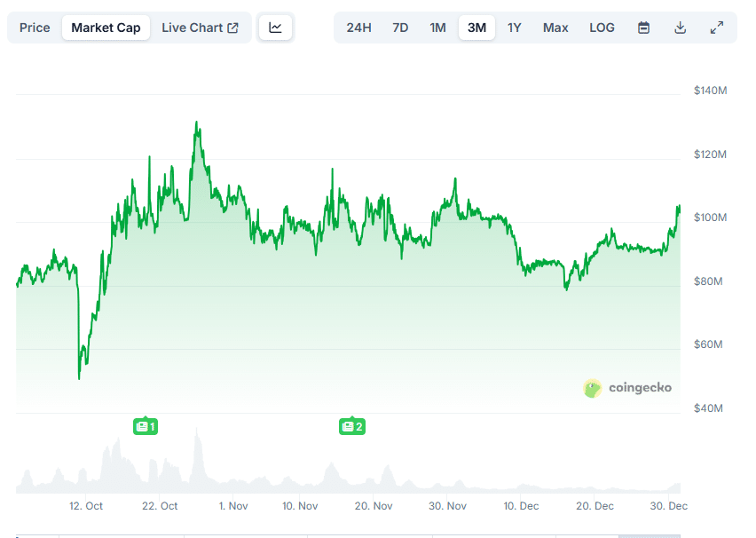
Task: Click the market cap peak near $130M
Action: [x=196, y=123]
